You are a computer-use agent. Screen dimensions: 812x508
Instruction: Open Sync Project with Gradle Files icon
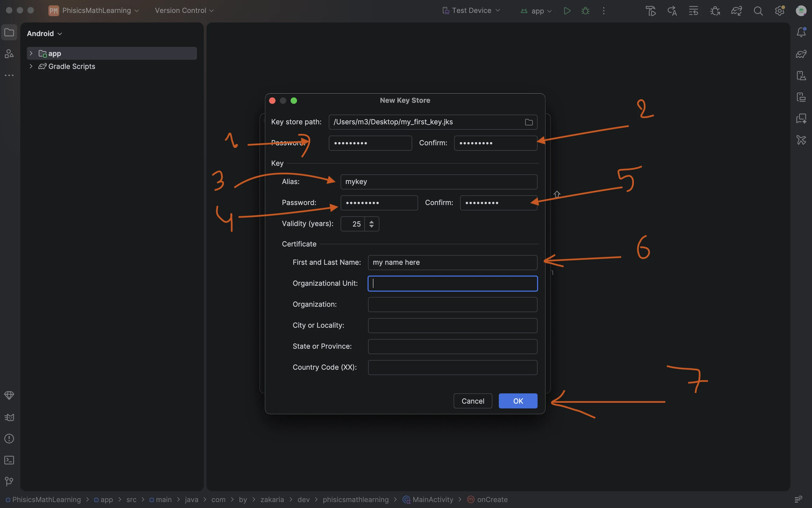click(x=736, y=11)
